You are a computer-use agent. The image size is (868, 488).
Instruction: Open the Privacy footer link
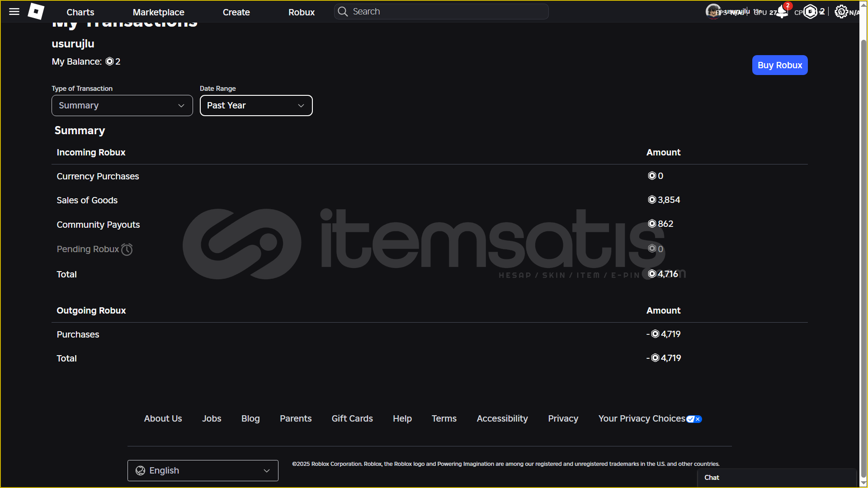(x=563, y=419)
